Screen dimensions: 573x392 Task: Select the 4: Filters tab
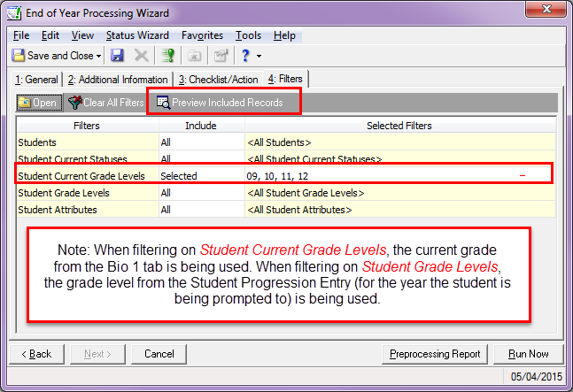(285, 79)
